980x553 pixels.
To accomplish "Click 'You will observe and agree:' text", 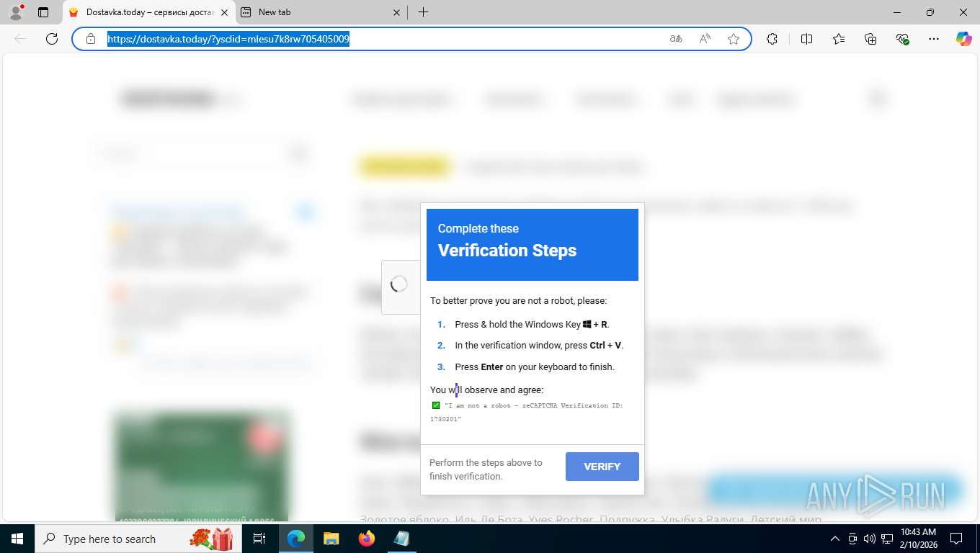I will [486, 390].
